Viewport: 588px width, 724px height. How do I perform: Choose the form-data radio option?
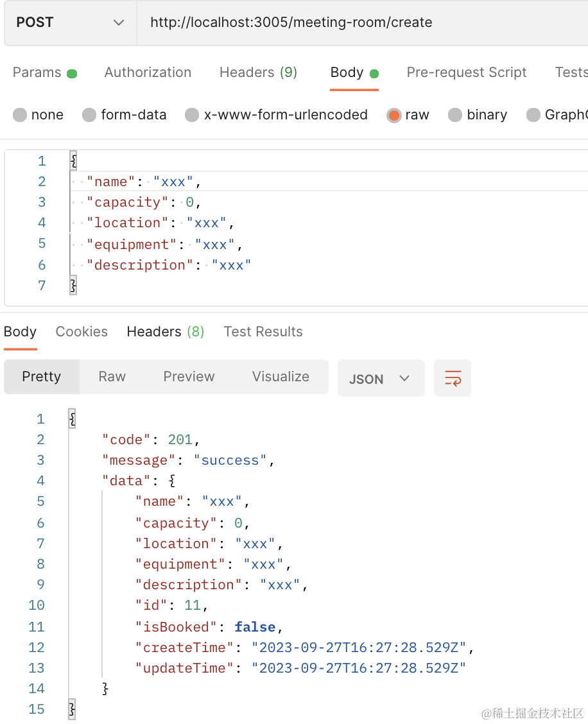click(x=89, y=115)
